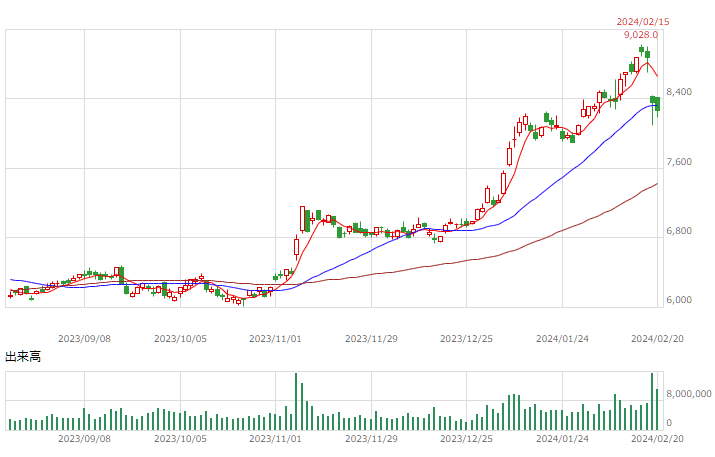Click the tallest volume bar in early November
The height and width of the screenshot is (457, 715).
296,402
